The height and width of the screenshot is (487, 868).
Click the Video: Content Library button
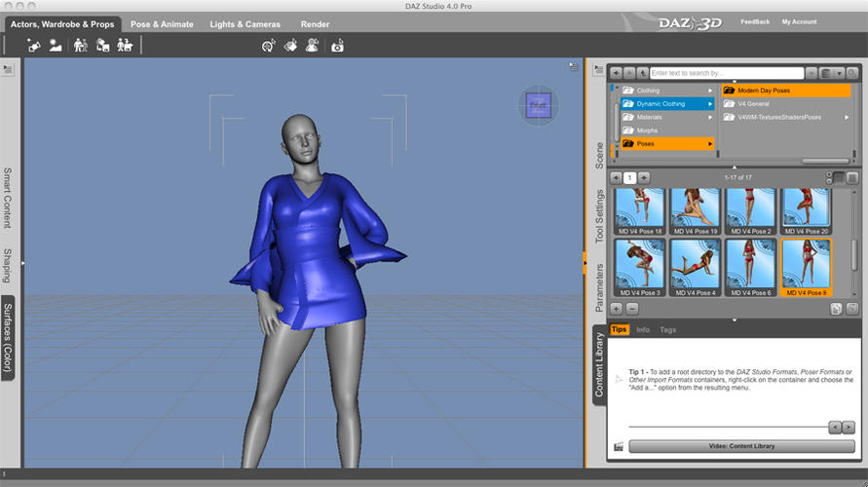pyautogui.click(x=741, y=446)
